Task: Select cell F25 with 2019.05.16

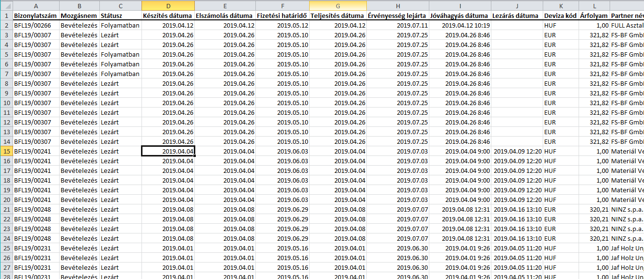Action: (283, 248)
